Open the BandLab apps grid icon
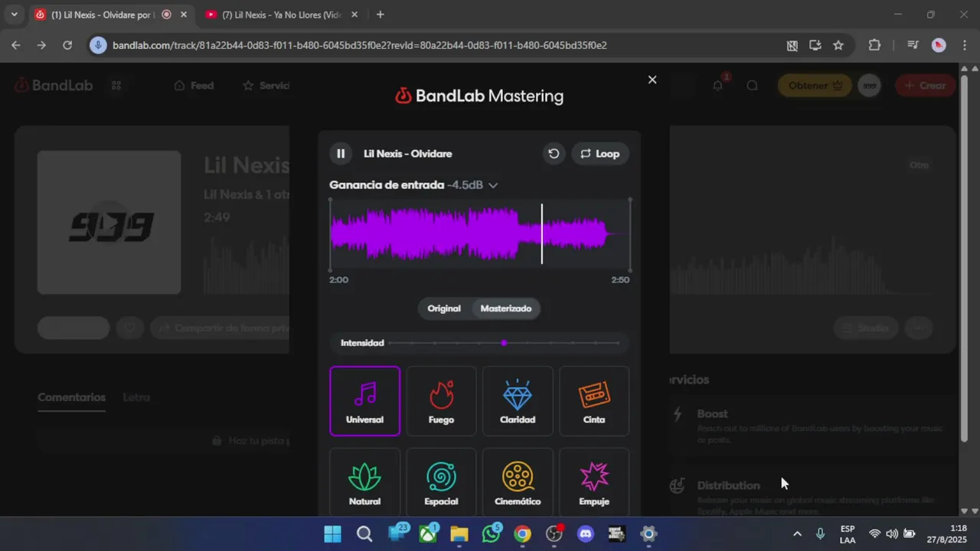Image resolution: width=980 pixels, height=551 pixels. [116, 86]
